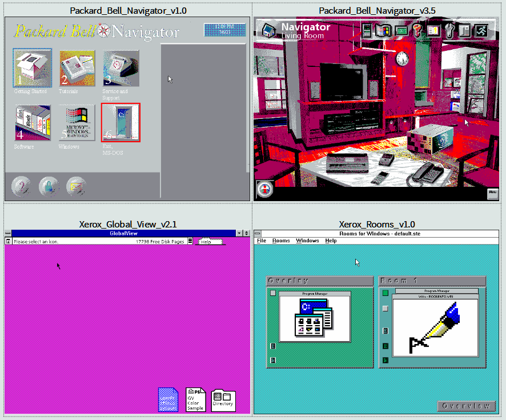
Task: Open the Tutorials tile numbered 2
Action: (77, 68)
